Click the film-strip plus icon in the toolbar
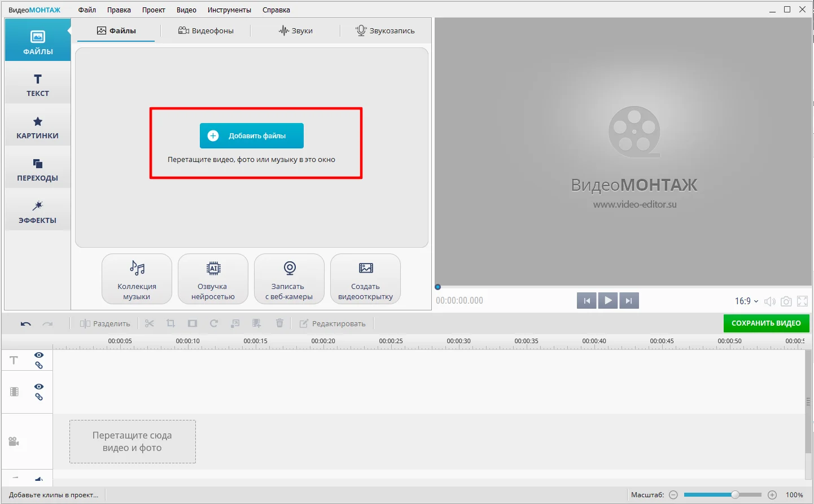 click(257, 323)
